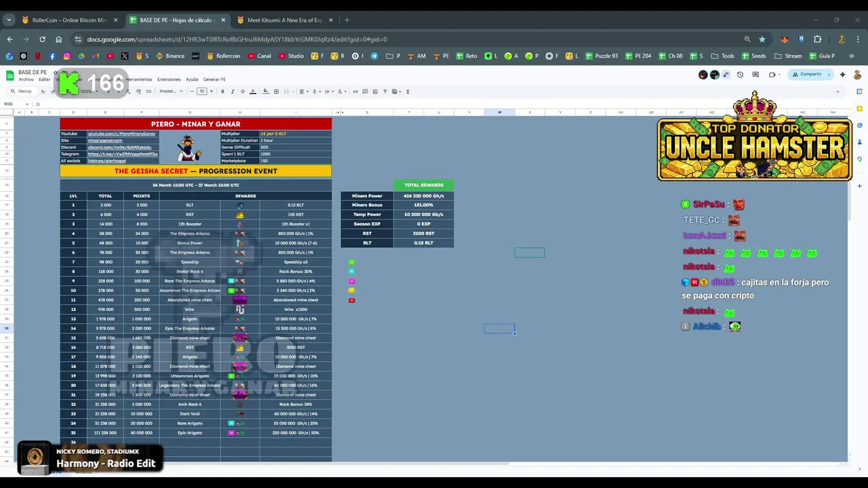Open the Google account avatar
Screen dimensions: 868x488
pyautogui.click(x=858, y=75)
